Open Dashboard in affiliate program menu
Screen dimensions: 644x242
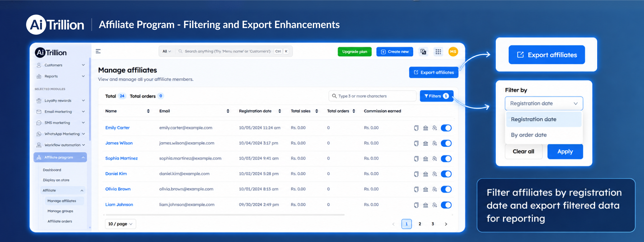[52, 170]
